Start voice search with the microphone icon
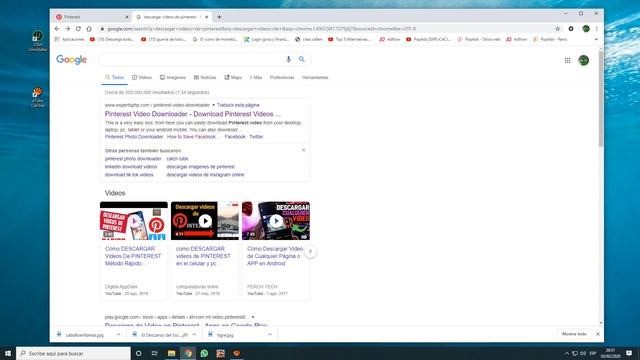The image size is (640, 360). click(289, 59)
